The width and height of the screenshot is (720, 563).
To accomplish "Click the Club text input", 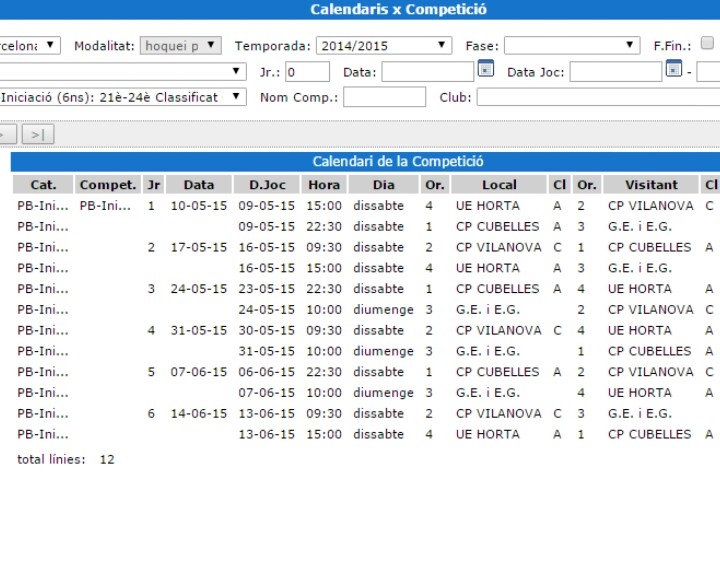I will coord(597,97).
